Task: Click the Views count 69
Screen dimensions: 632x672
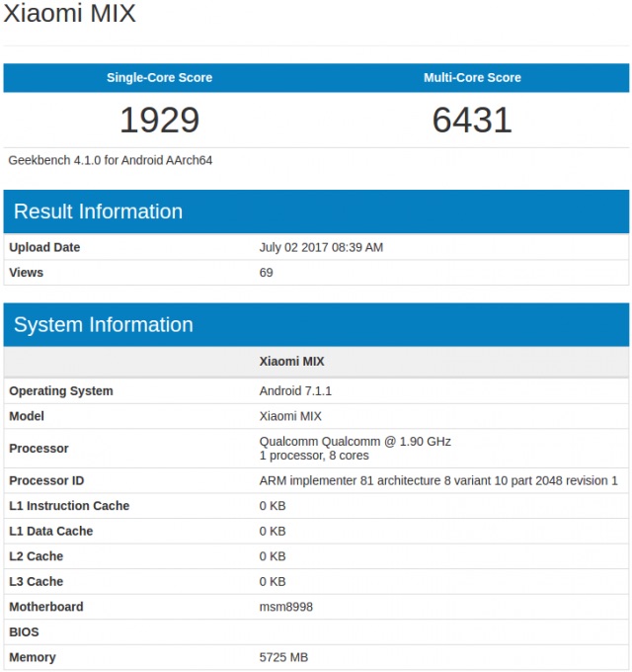Action: [x=266, y=273]
